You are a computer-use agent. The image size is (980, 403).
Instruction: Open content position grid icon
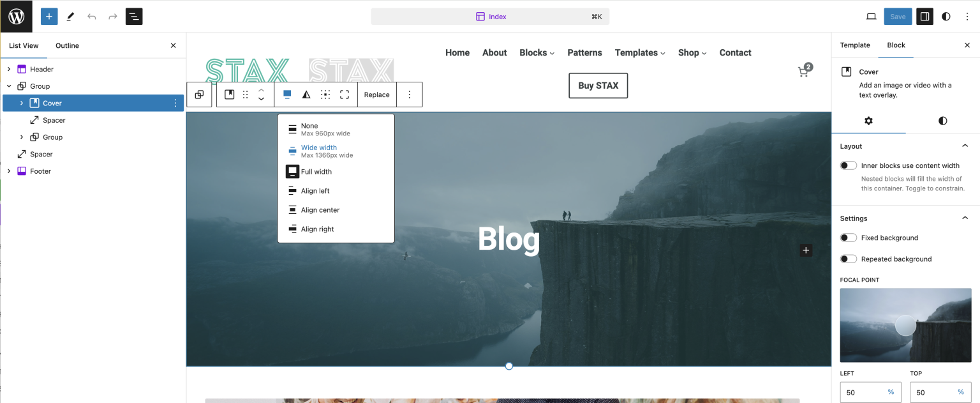pos(325,95)
